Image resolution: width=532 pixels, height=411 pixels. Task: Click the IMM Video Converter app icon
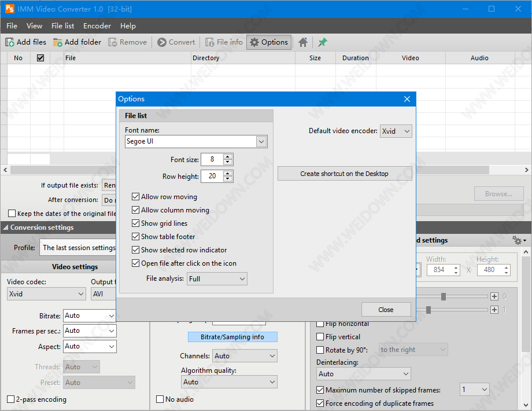pyautogui.click(x=9, y=9)
